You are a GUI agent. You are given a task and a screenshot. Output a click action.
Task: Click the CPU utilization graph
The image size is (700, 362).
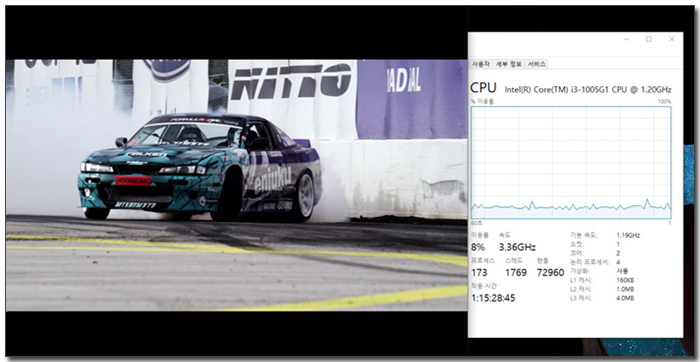571,162
